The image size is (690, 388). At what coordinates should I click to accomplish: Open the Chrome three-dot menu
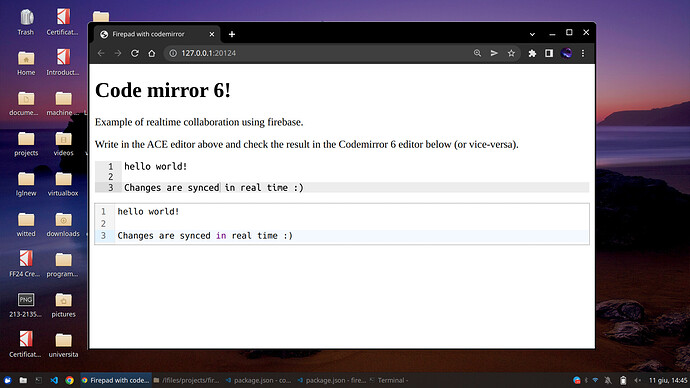(x=583, y=53)
